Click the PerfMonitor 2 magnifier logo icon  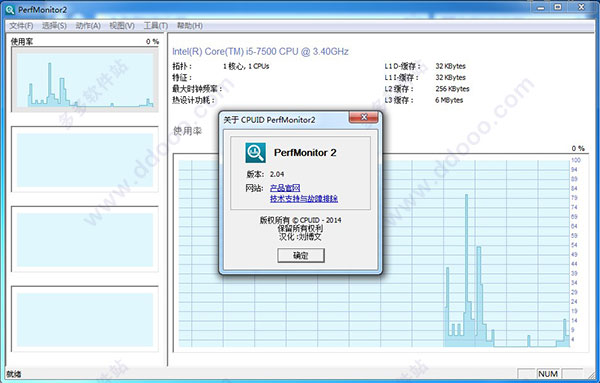255,153
